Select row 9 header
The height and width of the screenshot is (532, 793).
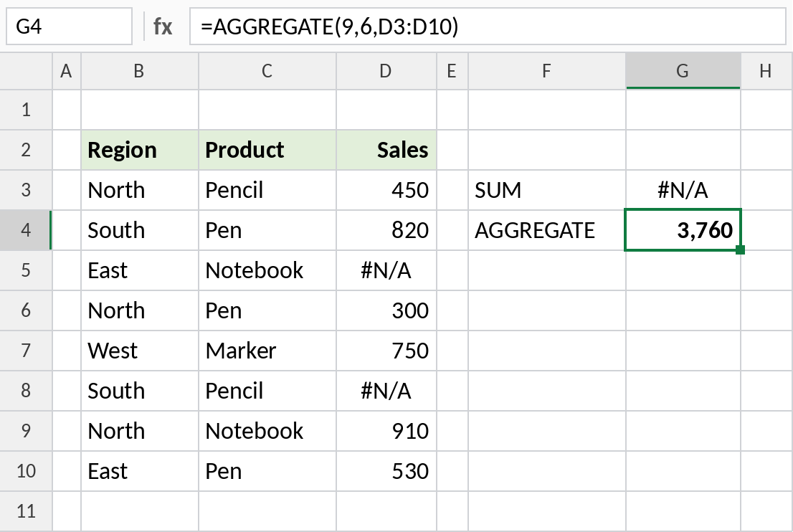(x=26, y=431)
